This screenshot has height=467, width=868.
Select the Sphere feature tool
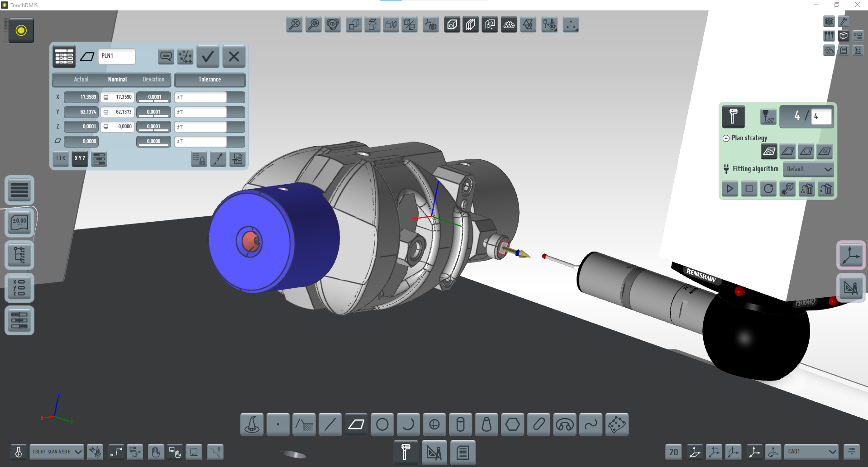click(434, 424)
